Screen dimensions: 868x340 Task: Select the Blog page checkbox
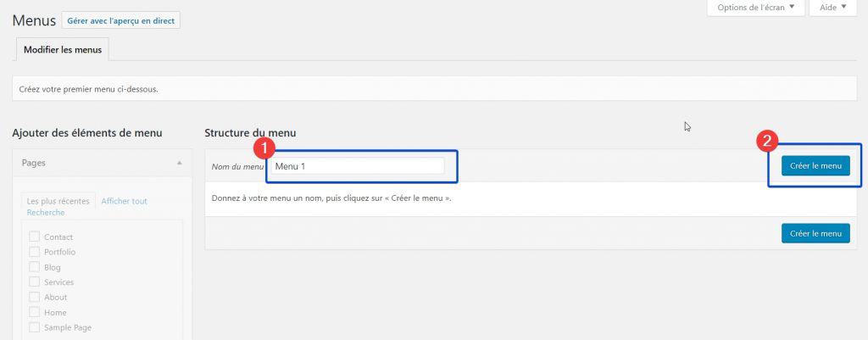[34, 267]
